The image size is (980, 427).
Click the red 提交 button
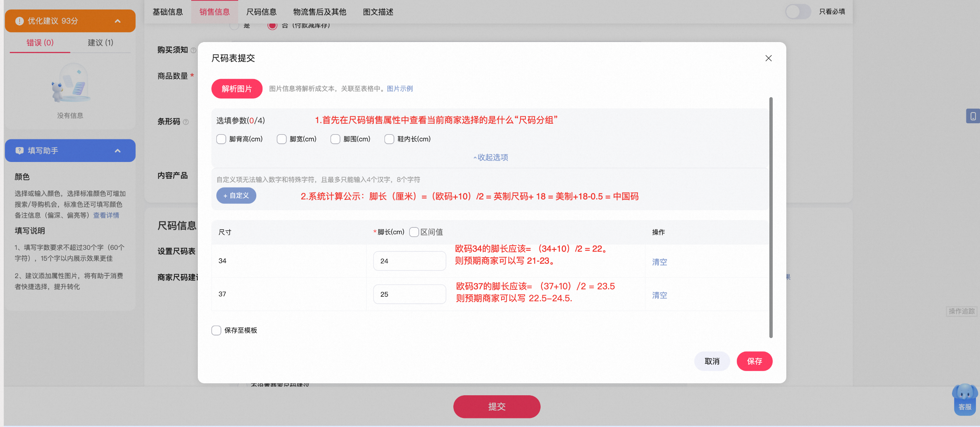pyautogui.click(x=497, y=407)
